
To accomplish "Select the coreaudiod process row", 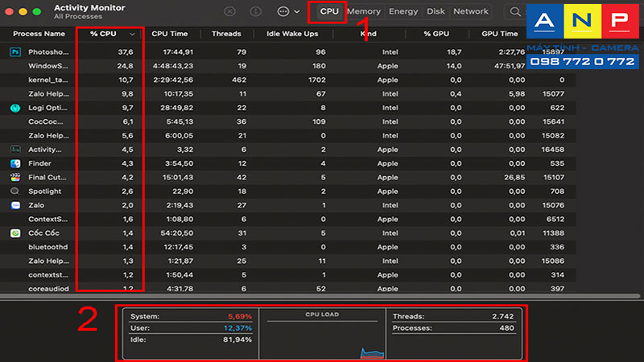I will (287, 288).
